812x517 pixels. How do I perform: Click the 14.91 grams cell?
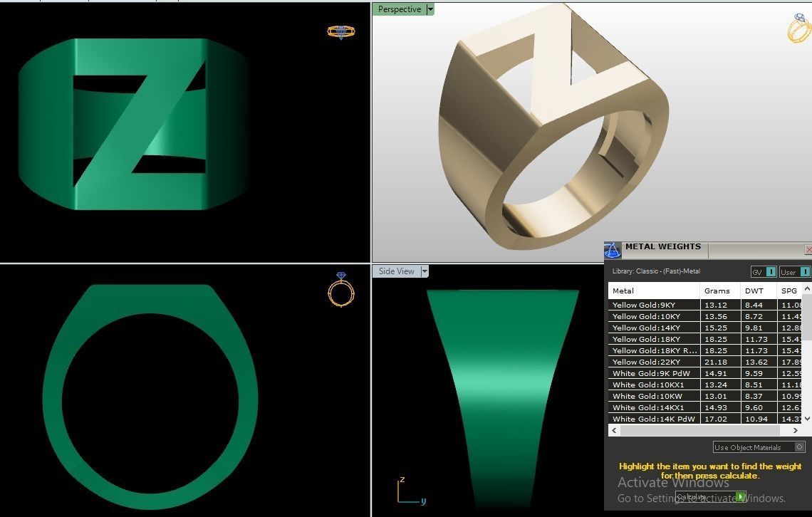[720, 373]
